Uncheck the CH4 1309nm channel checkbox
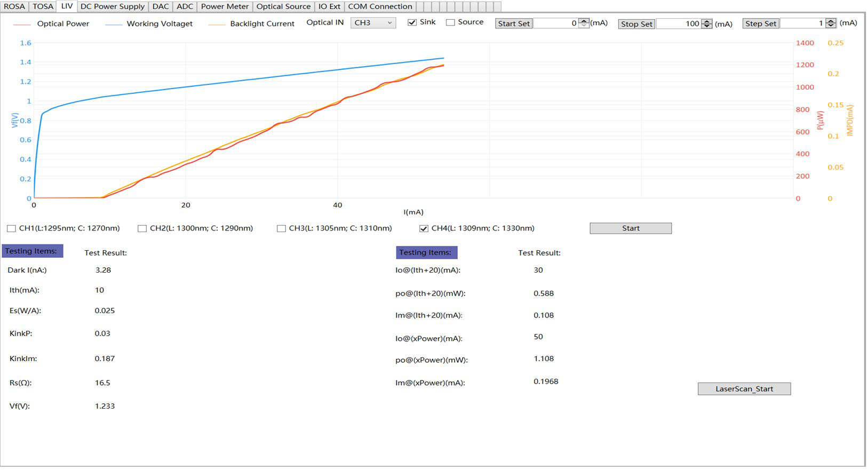The height and width of the screenshot is (470, 868). click(x=424, y=228)
